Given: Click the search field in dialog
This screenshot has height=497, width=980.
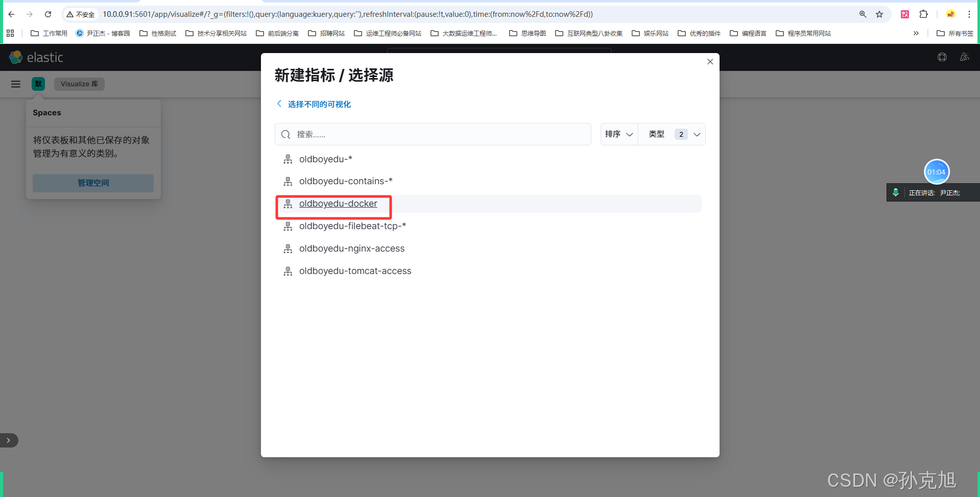Looking at the screenshot, I should 433,134.
